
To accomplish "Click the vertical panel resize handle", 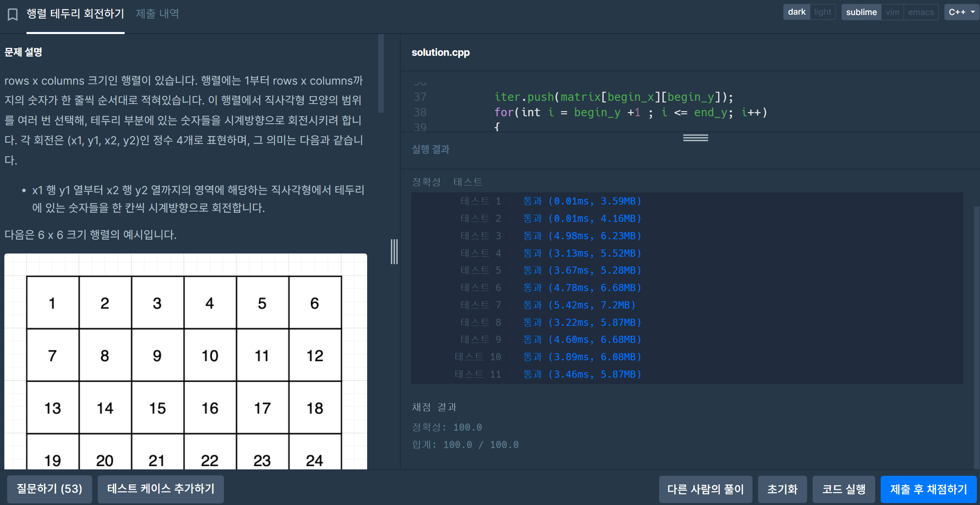I will 394,252.
